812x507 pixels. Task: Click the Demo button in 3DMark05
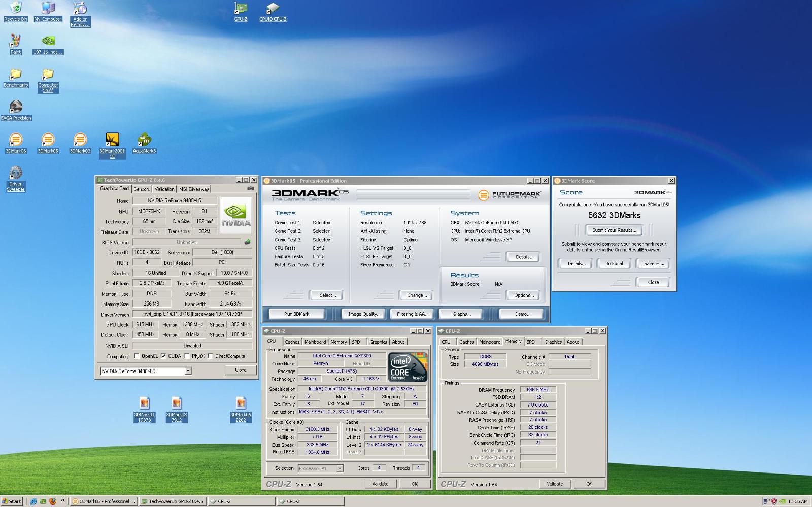click(522, 314)
